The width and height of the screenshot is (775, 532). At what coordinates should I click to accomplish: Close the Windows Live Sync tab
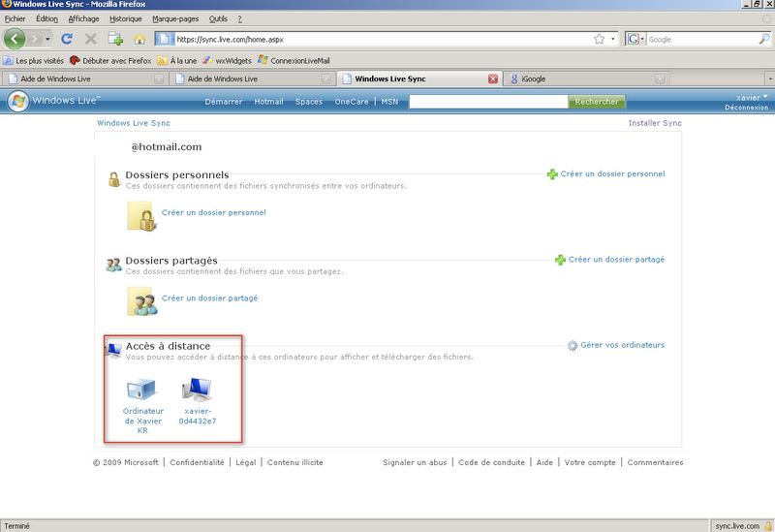[x=493, y=79]
